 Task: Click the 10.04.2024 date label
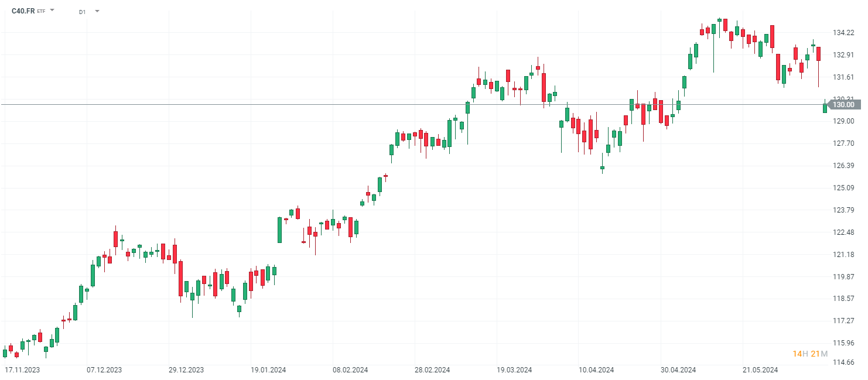(x=596, y=370)
